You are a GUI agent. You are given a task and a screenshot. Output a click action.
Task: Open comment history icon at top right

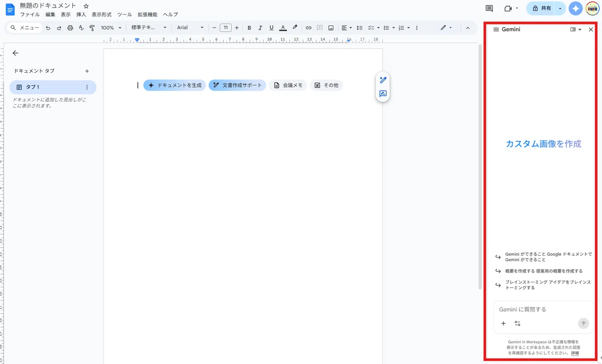[489, 9]
